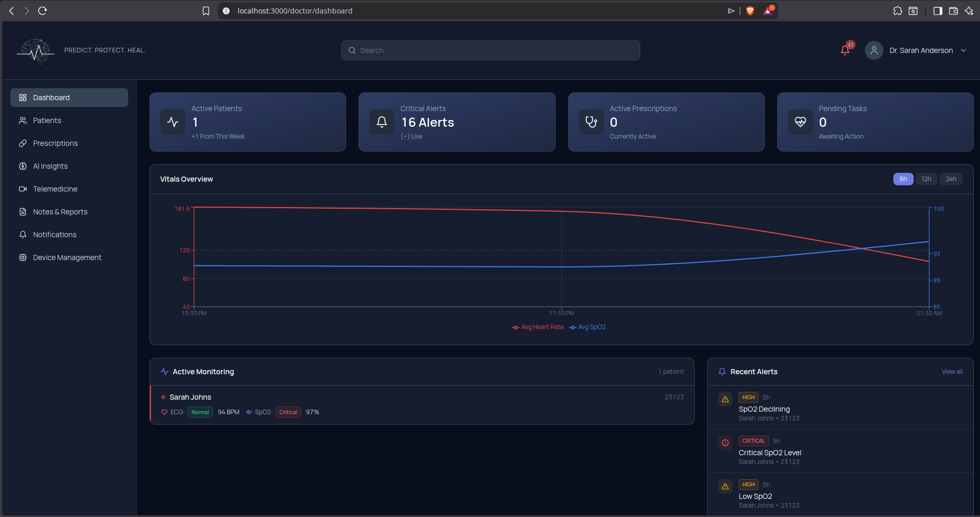Image resolution: width=980 pixels, height=517 pixels.
Task: Click inside the Search input field
Action: [x=490, y=50]
